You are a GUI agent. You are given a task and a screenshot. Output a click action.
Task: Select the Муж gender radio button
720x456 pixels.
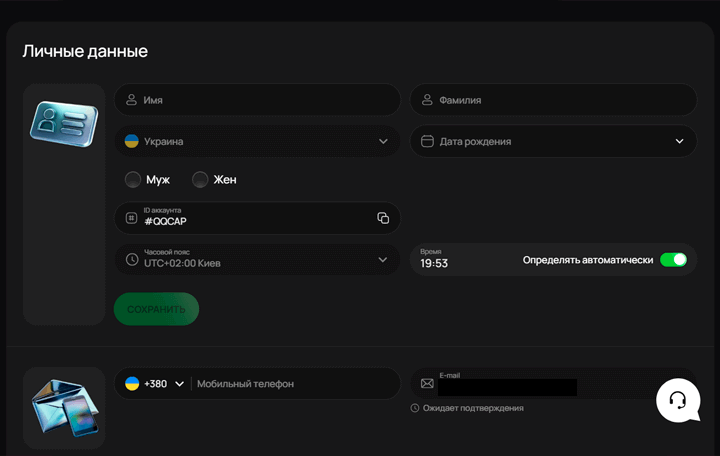click(133, 180)
